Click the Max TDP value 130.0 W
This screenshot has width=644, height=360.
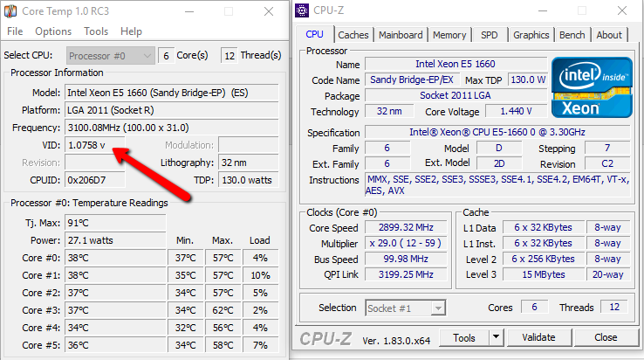[x=528, y=80]
